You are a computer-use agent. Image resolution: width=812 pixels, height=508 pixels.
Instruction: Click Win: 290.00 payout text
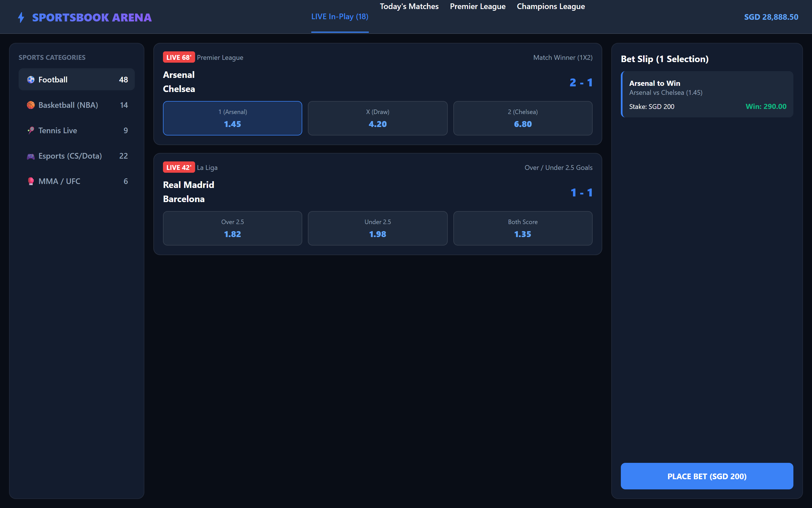tap(766, 106)
